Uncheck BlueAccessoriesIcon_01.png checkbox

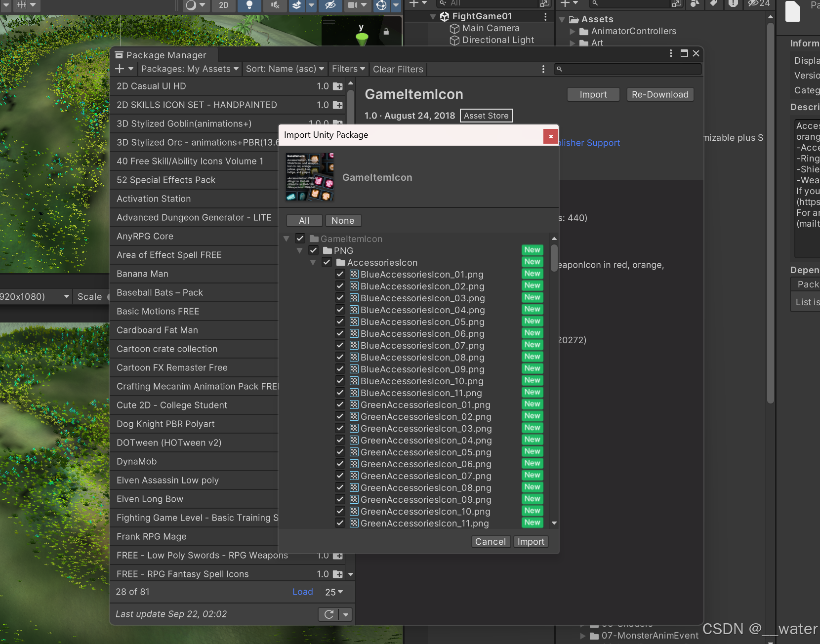click(340, 274)
